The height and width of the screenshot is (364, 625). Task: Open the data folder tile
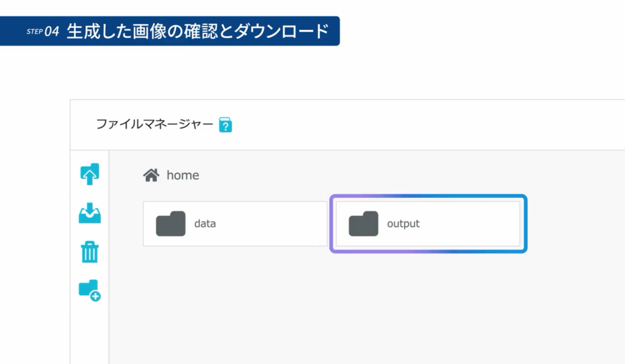point(235,223)
